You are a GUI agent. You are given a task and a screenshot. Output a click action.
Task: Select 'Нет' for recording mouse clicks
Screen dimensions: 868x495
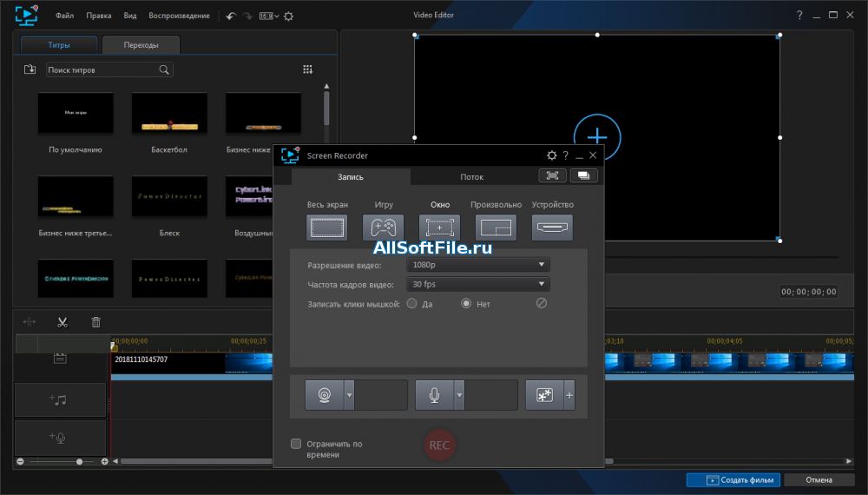466,304
